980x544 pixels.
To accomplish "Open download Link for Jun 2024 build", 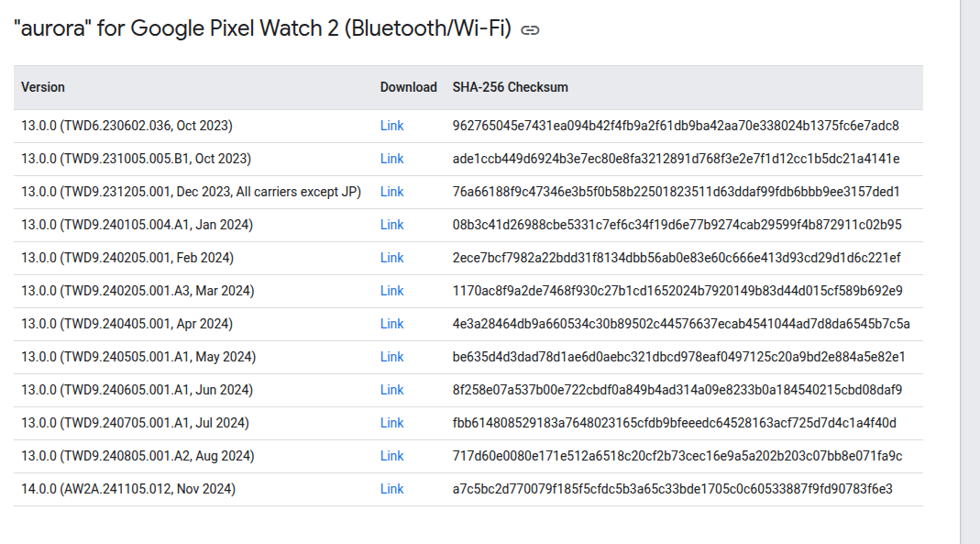I will (x=391, y=390).
